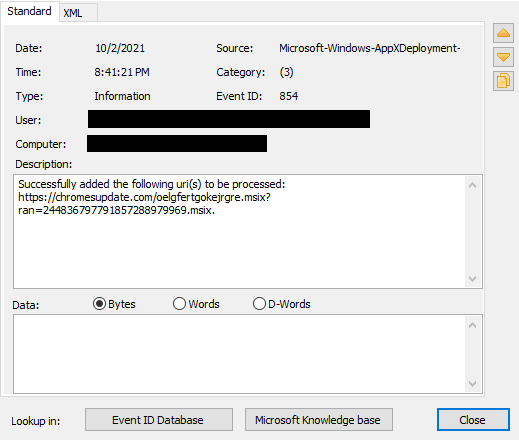Select the D-Words data format
Screen dimensions: 519x440
[x=282, y=304]
